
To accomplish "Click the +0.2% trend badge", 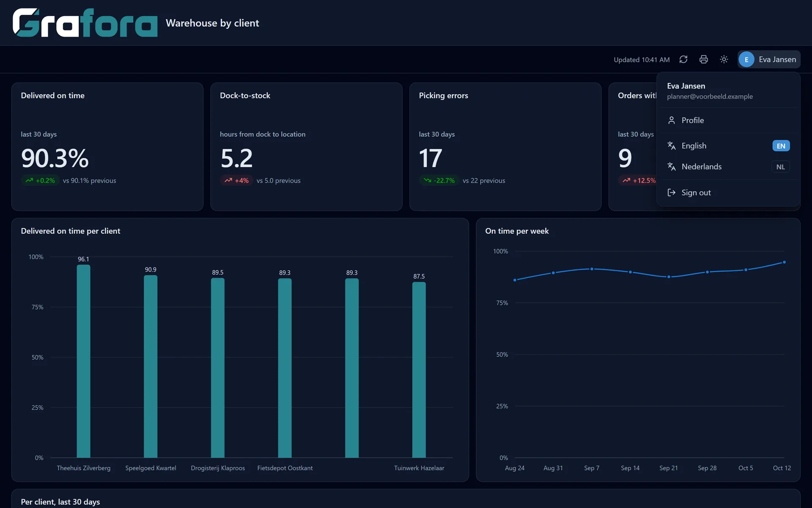I will click(x=40, y=180).
